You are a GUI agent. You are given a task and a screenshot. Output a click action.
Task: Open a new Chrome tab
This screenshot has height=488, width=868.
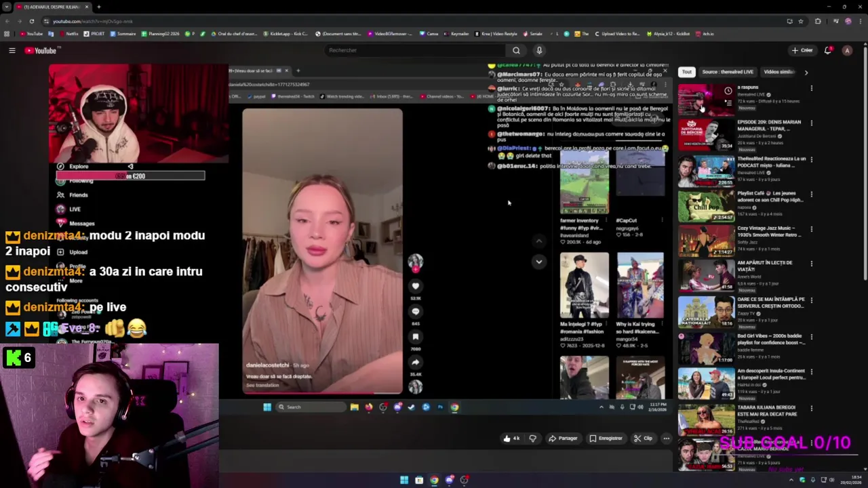pos(98,7)
